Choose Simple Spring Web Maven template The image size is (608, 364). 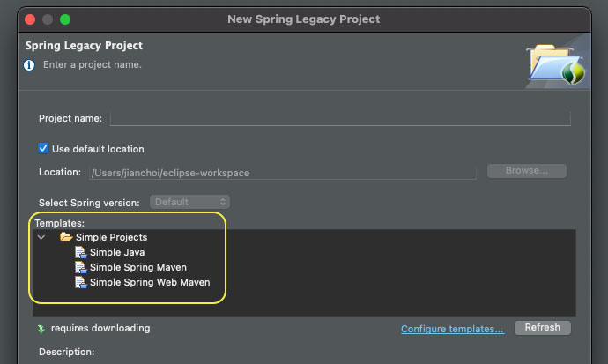[x=150, y=283]
